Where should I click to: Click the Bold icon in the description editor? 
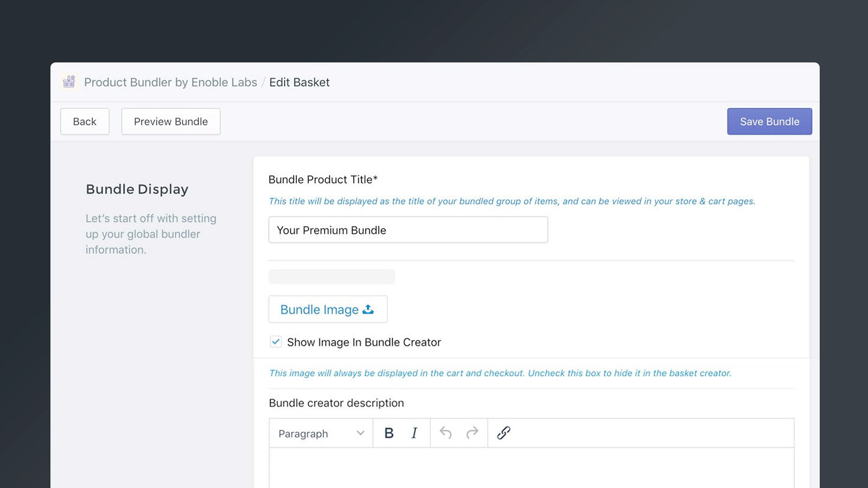pos(389,433)
